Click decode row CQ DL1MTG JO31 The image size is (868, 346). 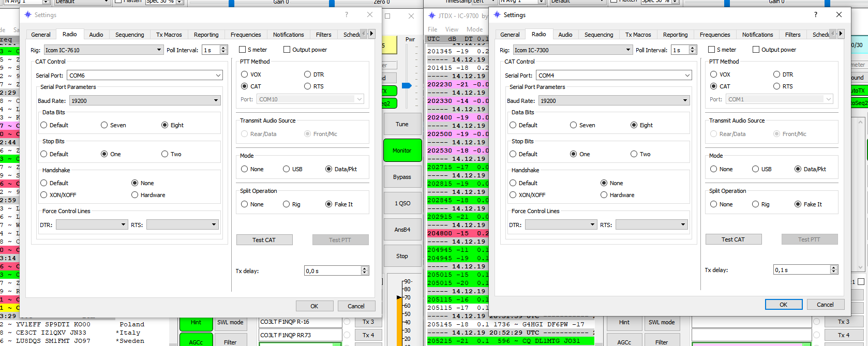point(510,341)
